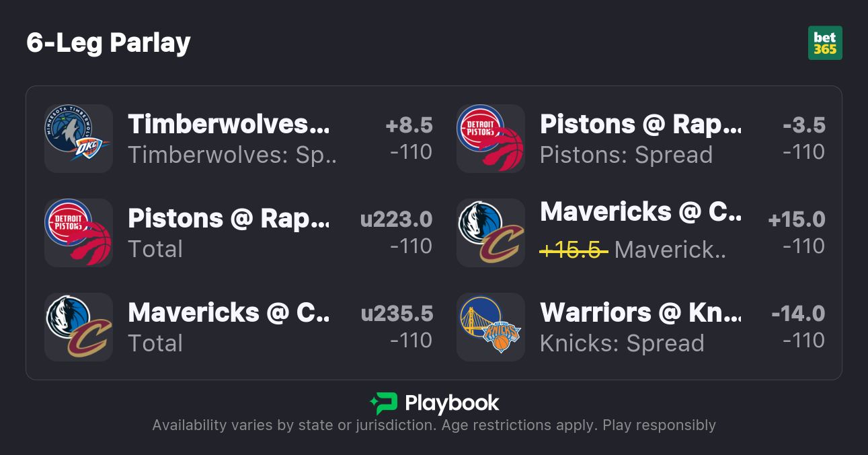
Task: Click the Timberwolves and Thunder team logo
Action: 79,139
